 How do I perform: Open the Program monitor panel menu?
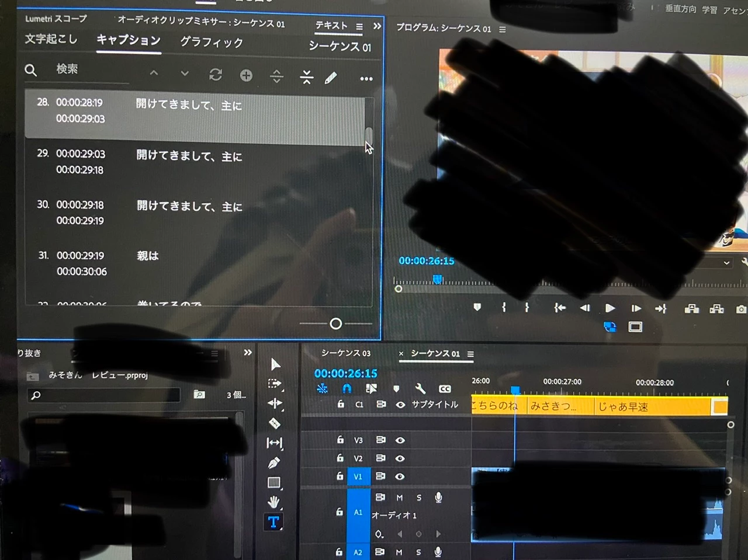click(x=503, y=29)
